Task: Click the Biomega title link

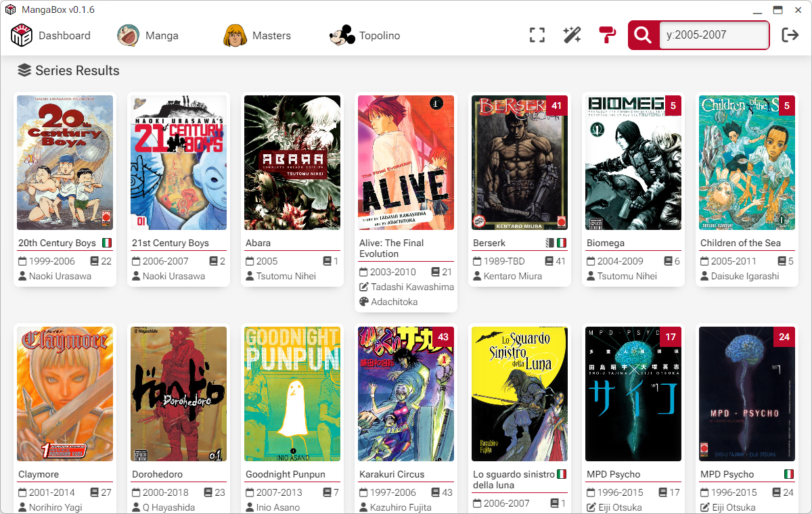Action: coord(606,243)
